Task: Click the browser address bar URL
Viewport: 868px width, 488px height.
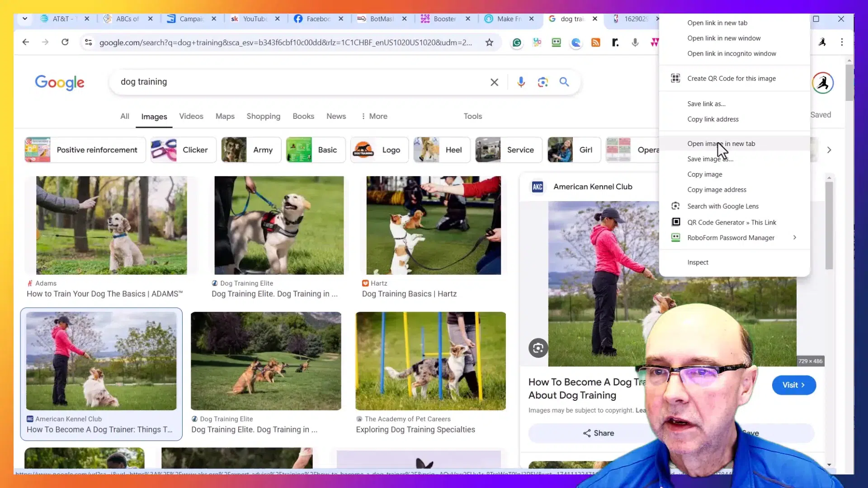Action: tap(286, 42)
